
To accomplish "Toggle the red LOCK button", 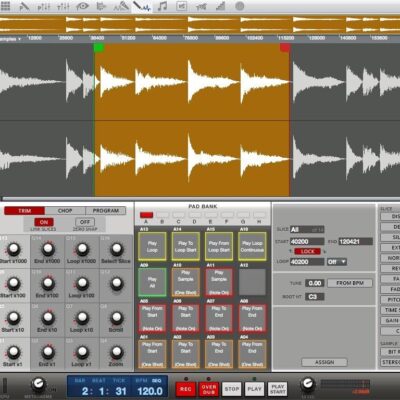I will coord(307,251).
